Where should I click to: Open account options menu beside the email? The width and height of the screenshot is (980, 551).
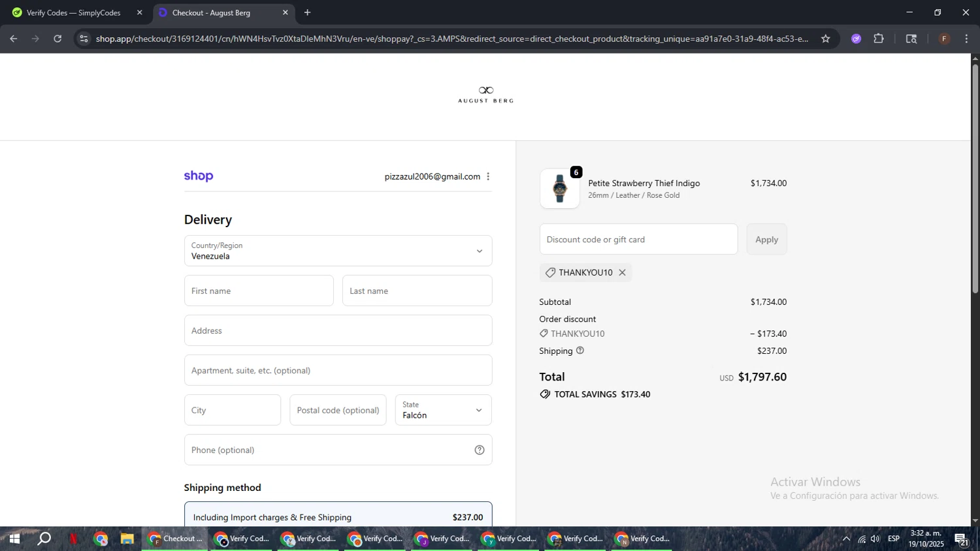click(488, 176)
